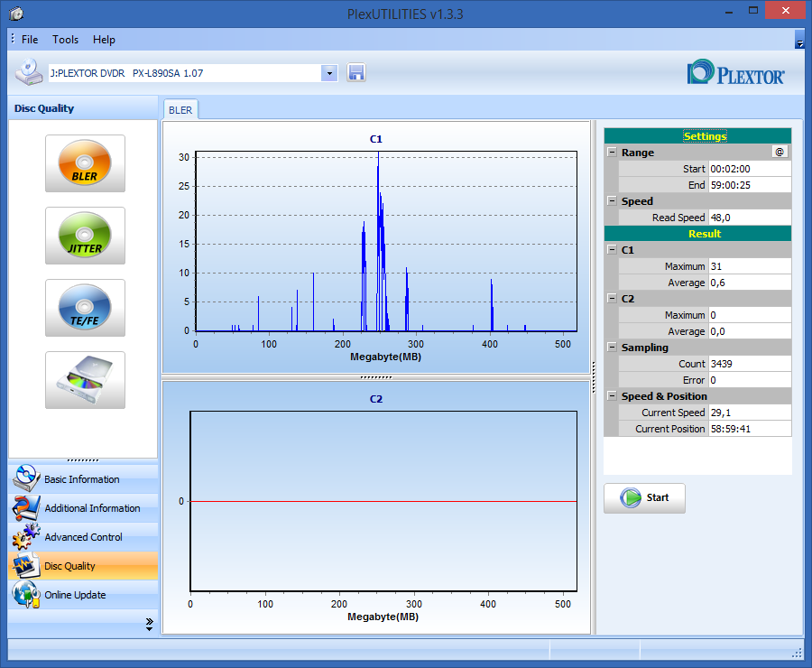Click the Megabyte(MB) label under C2 chart
The image size is (812, 668).
(383, 617)
